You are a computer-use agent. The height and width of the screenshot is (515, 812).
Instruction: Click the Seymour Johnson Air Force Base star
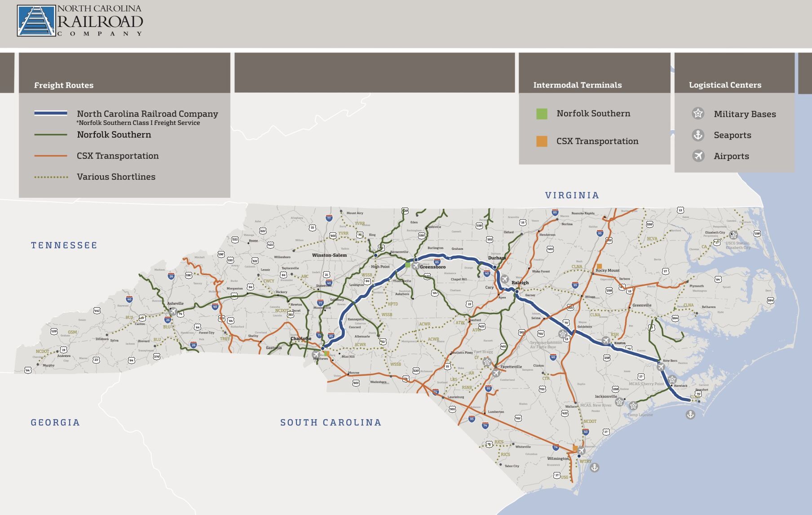pyautogui.click(x=563, y=334)
